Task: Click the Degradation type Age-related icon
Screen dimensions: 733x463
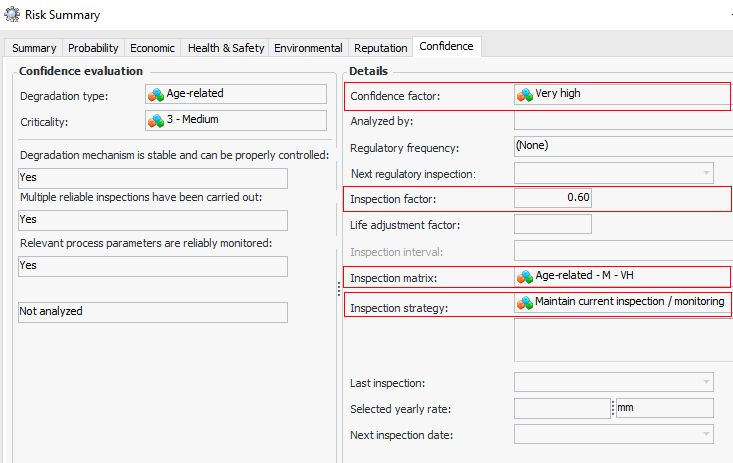Action: 155,94
